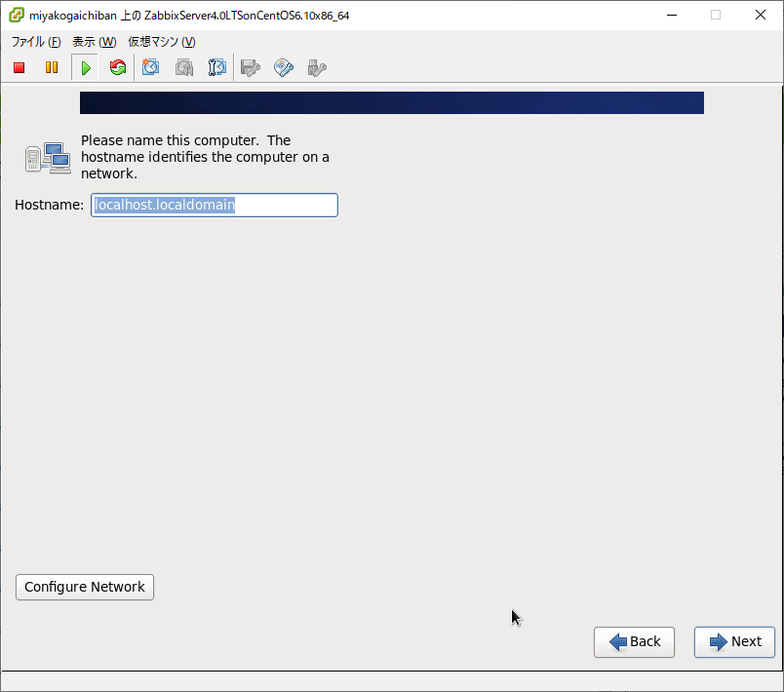Click the network computers icon beside the description

48,157
